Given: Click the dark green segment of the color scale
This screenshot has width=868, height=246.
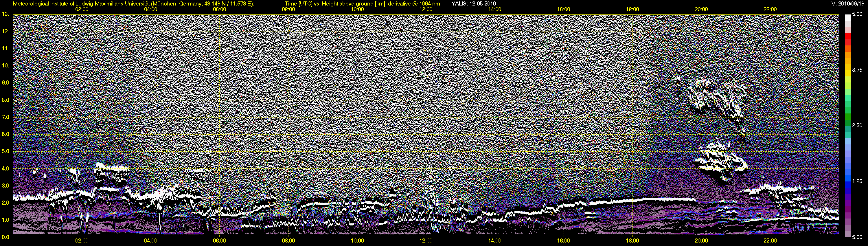Looking at the screenshot, I should (847, 117).
